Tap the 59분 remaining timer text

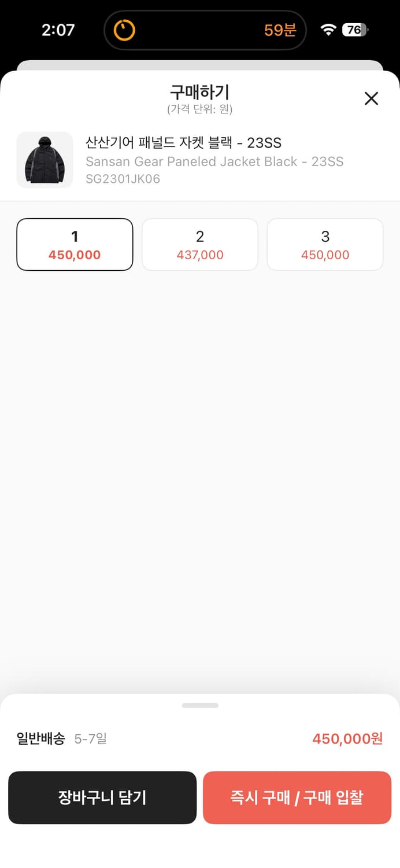click(280, 30)
